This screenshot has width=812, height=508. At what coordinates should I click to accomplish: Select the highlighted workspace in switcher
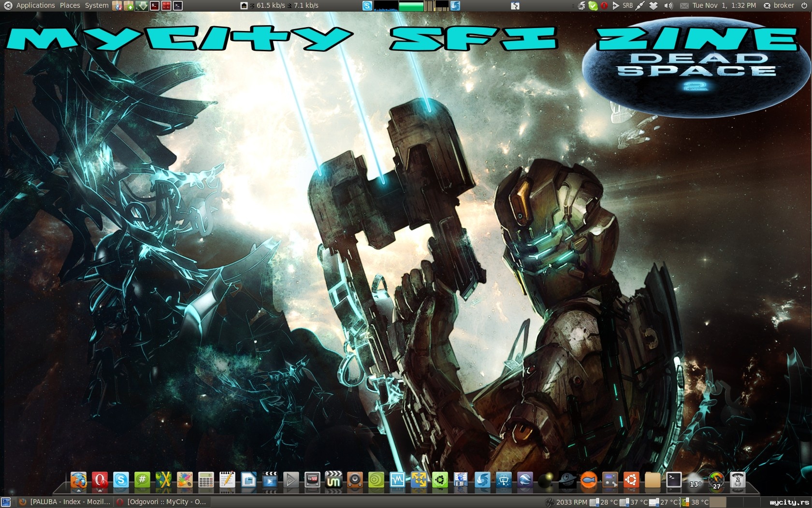coord(718,502)
